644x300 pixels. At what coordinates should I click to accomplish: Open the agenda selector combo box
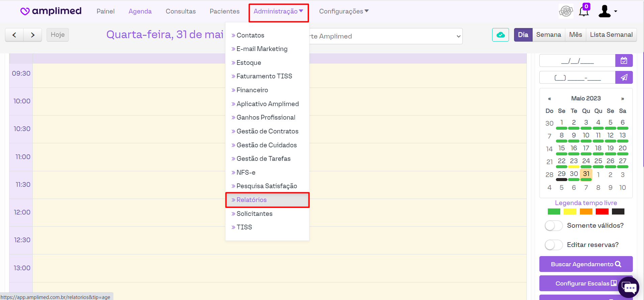385,36
